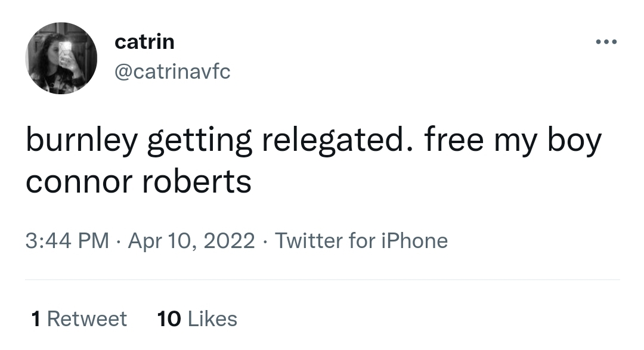Click the Twitter for iPhone source label
This screenshot has width=644, height=350.
pos(361,241)
